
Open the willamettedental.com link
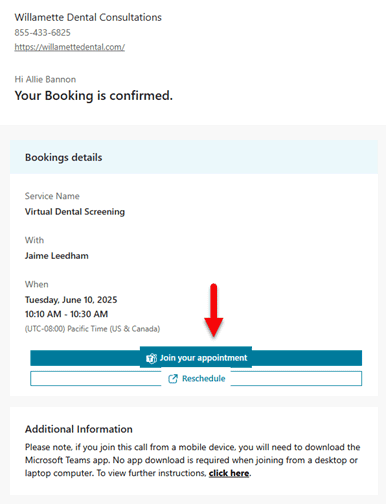pyautogui.click(x=70, y=47)
